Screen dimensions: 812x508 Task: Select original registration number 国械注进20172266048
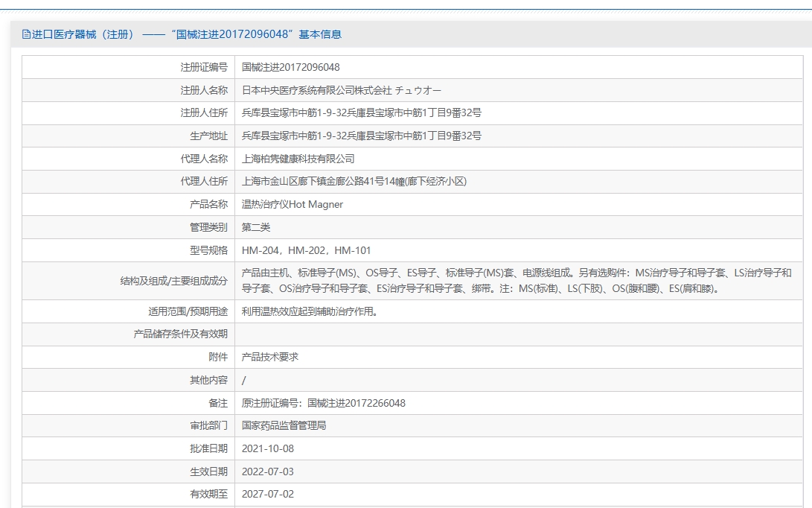tap(357, 403)
